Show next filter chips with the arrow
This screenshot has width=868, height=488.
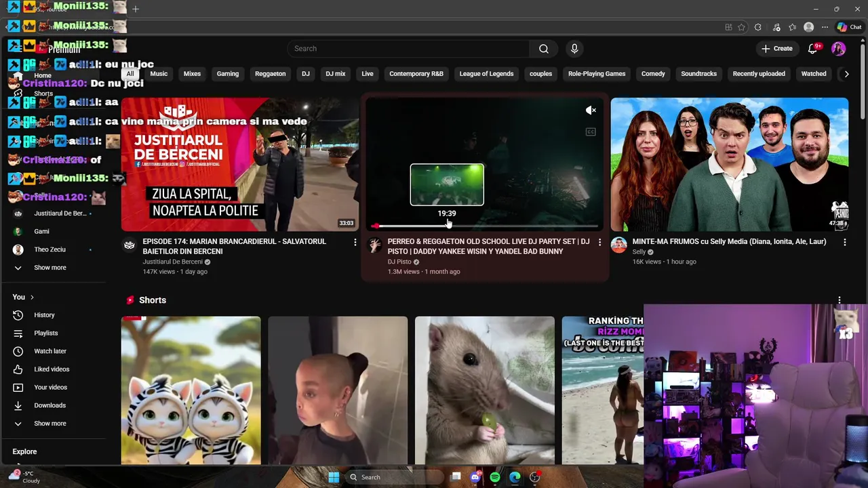point(846,74)
